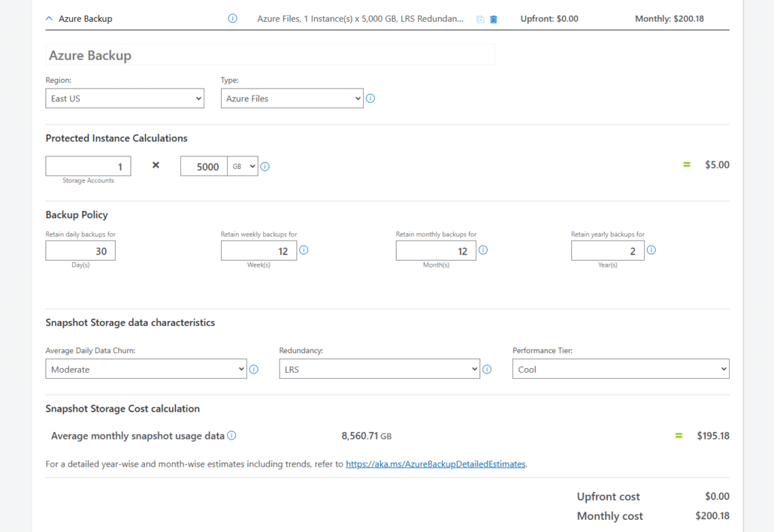Open the Type dropdown showing Azure Files
This screenshot has width=774, height=532.
pyautogui.click(x=292, y=98)
